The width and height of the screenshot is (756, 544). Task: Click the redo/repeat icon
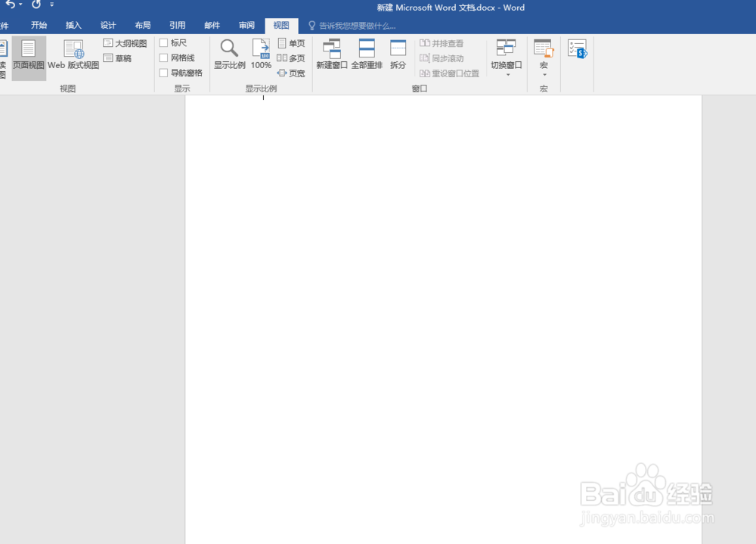point(36,5)
